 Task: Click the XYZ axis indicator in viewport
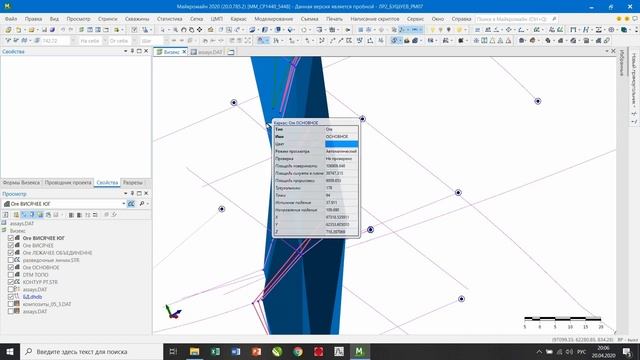tap(173, 311)
